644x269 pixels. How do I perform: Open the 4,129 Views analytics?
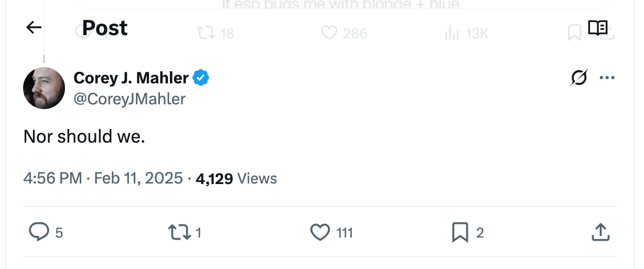tap(236, 178)
